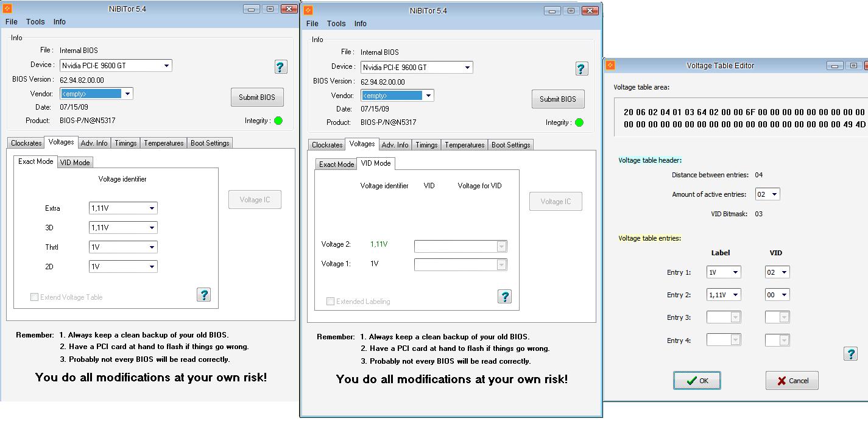Click app icon in Voltage Table Editor title

click(610, 65)
